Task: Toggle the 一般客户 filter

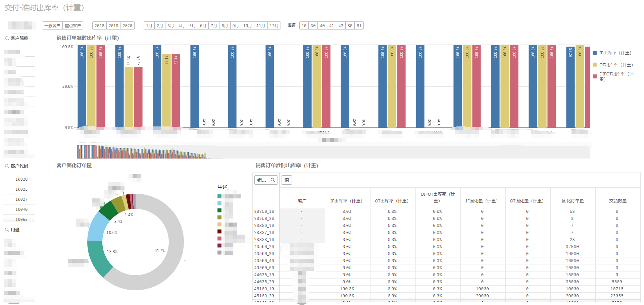Action: click(52, 25)
